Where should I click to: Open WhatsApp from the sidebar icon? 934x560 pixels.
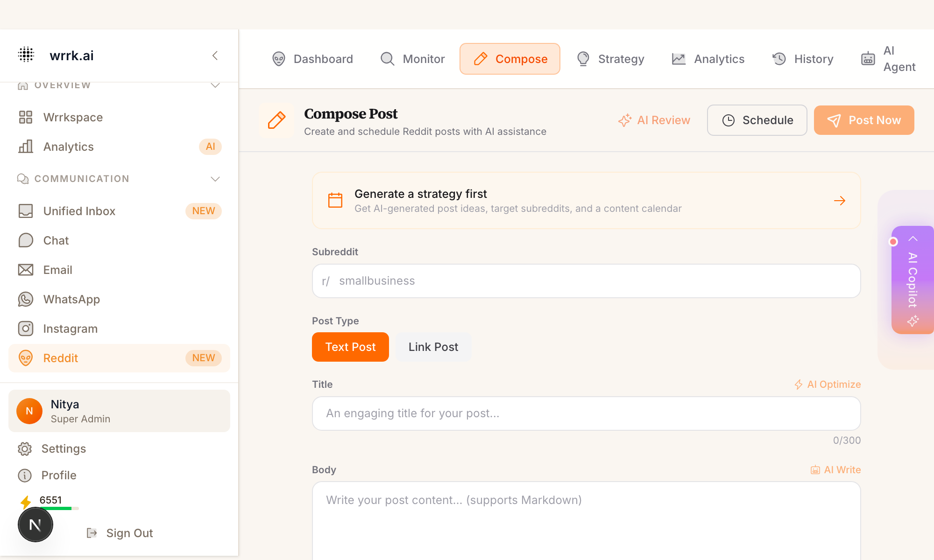pos(26,299)
